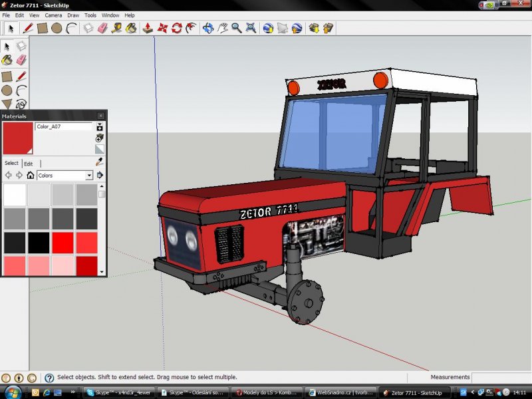Screen dimensions: 532x399
Task: Select the Circle tool in top toolbar
Action: coord(57,29)
